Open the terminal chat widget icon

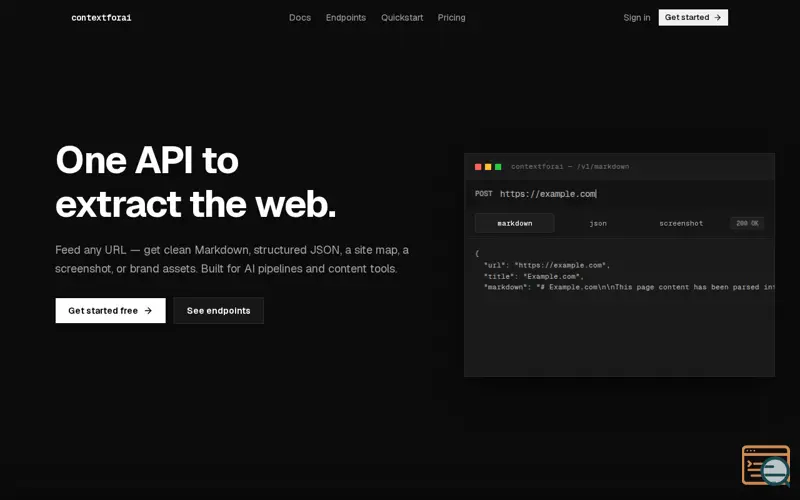(765, 465)
